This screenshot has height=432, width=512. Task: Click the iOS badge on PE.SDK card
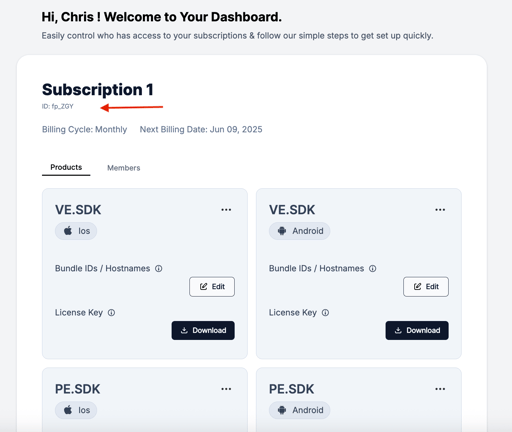[x=76, y=410]
